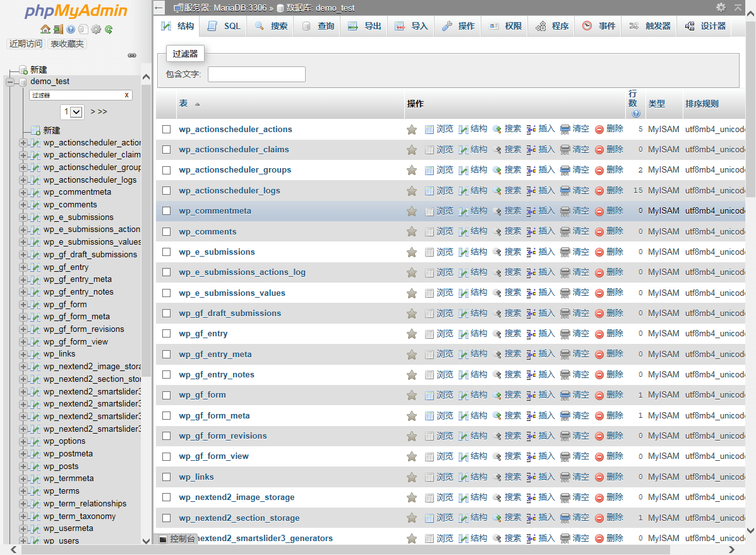Go to next page with > >> link
756x555 pixels.
99,112
